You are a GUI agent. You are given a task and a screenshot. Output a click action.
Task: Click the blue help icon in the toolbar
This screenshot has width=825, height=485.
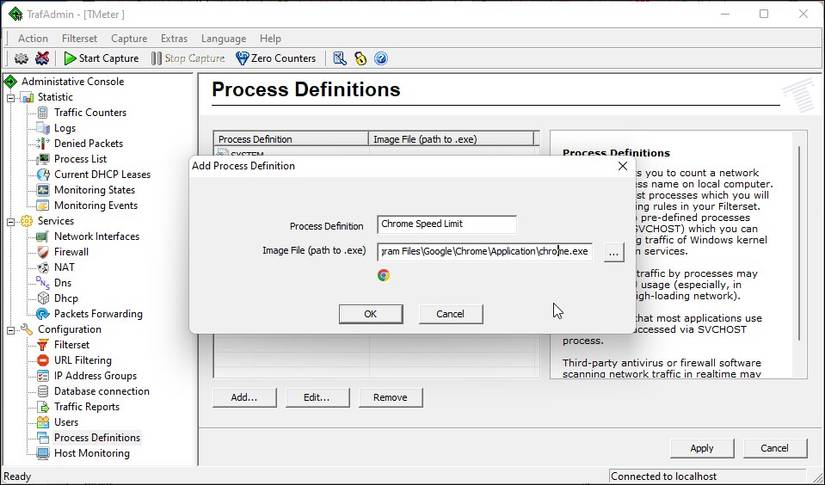[381, 58]
